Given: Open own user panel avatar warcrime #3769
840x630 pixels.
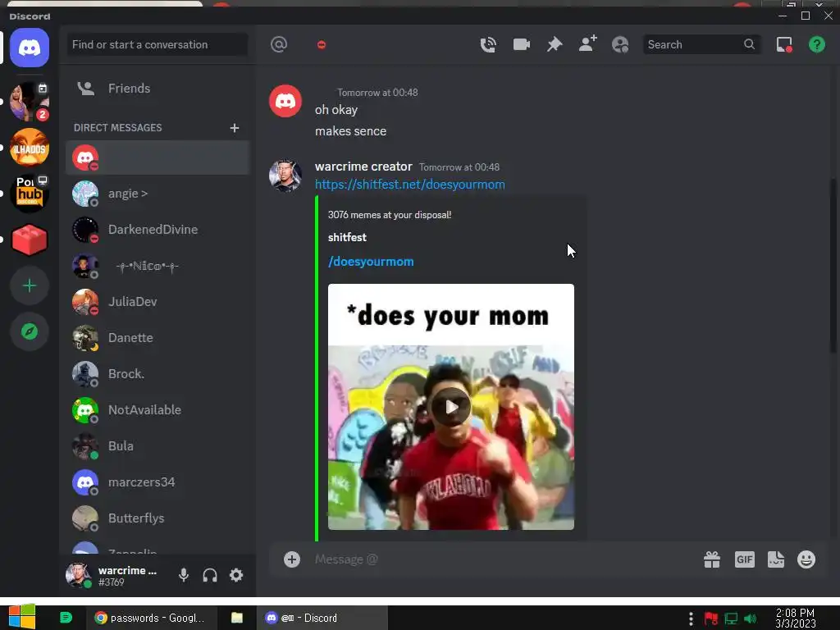Looking at the screenshot, I should (78, 575).
